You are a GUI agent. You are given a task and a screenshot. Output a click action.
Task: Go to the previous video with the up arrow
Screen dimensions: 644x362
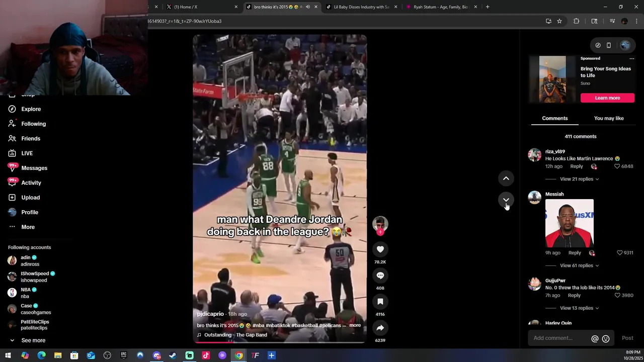click(x=506, y=178)
